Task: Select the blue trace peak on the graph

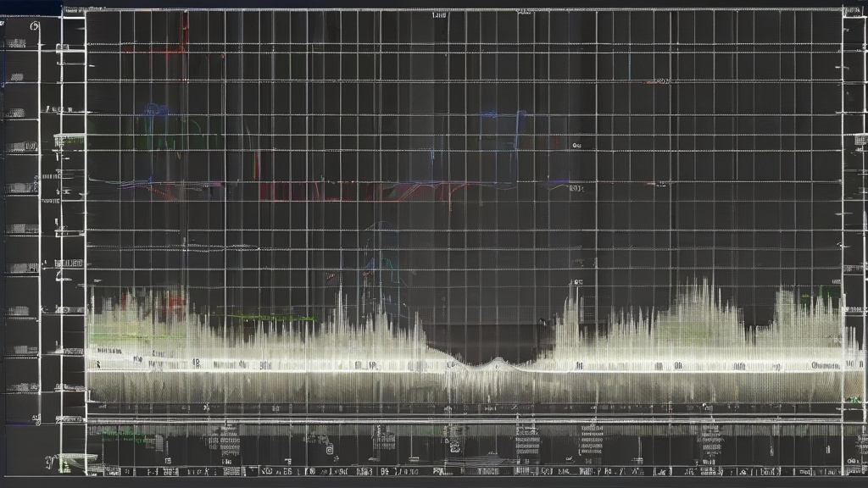Action: pos(154,109)
